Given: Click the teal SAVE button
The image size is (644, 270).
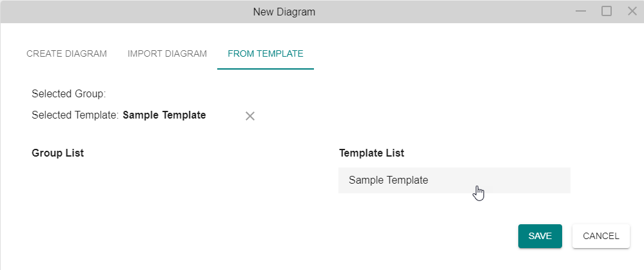Looking at the screenshot, I should click(540, 236).
